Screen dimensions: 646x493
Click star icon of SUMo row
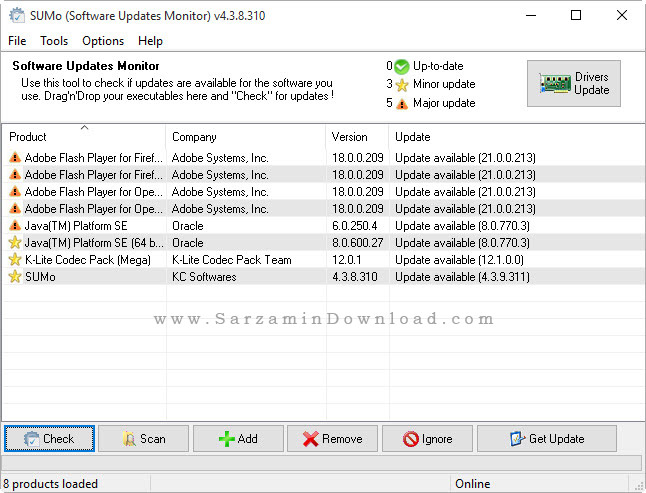(x=15, y=276)
